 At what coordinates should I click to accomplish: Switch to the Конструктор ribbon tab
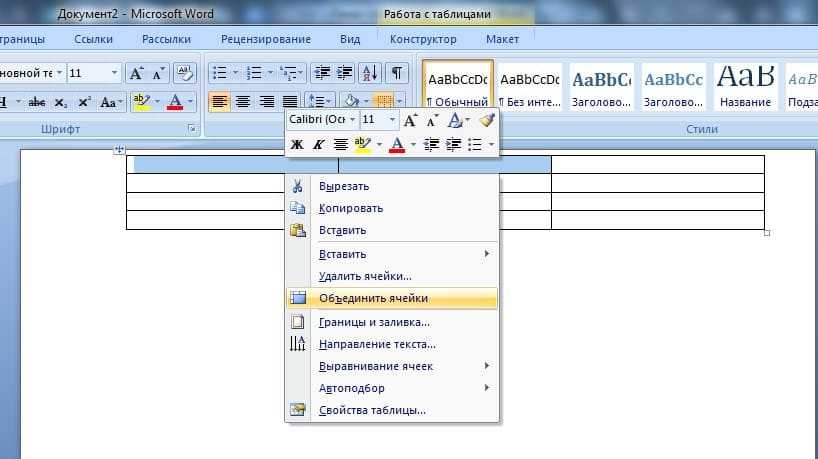[x=423, y=39]
